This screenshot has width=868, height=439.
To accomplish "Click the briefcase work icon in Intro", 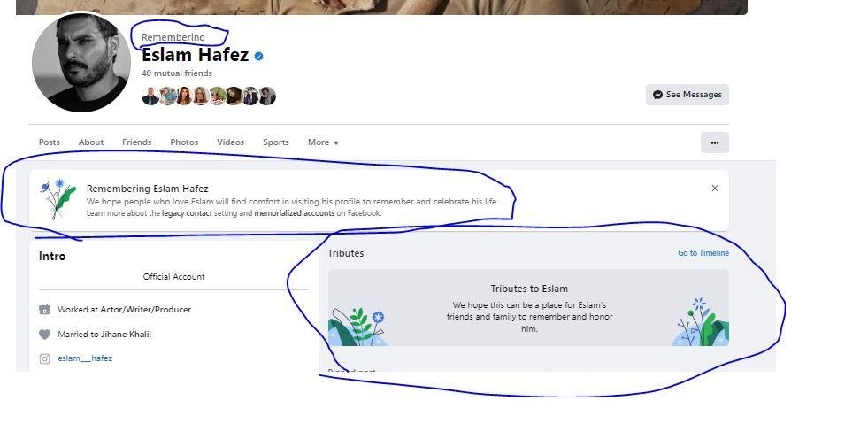I will (x=45, y=309).
